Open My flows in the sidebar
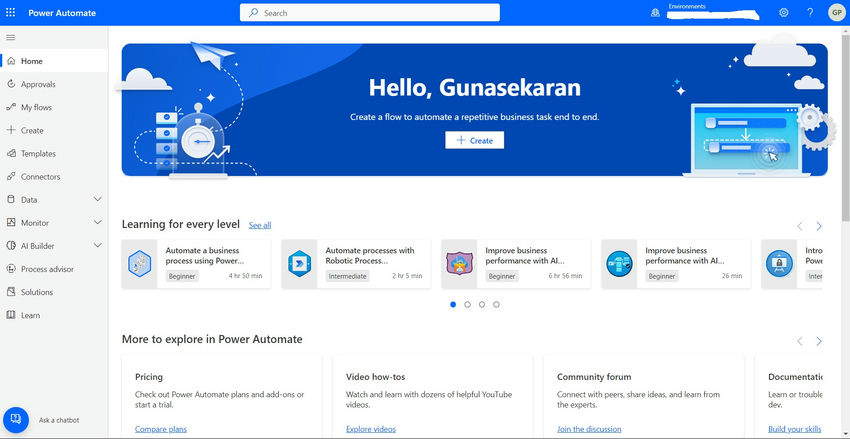 point(54,107)
